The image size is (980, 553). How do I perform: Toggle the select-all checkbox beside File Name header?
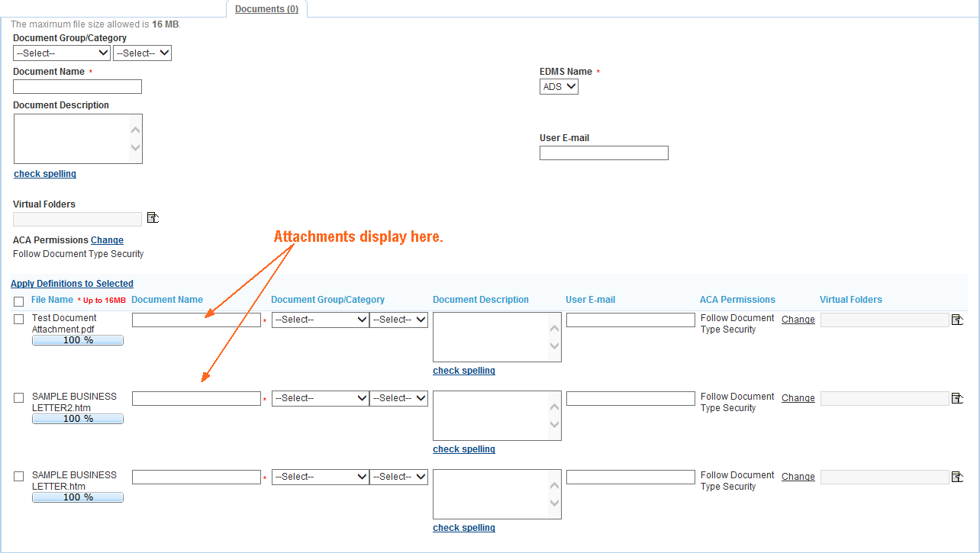click(19, 301)
